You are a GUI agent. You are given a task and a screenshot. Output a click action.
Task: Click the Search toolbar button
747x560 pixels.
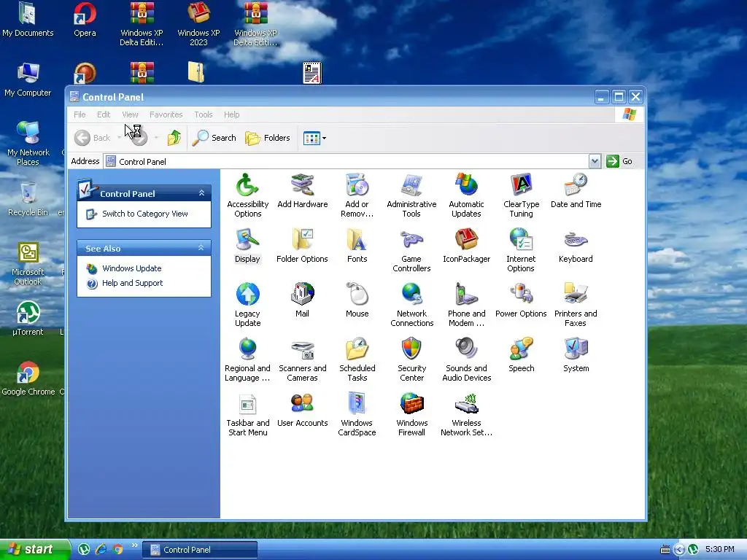(x=214, y=138)
